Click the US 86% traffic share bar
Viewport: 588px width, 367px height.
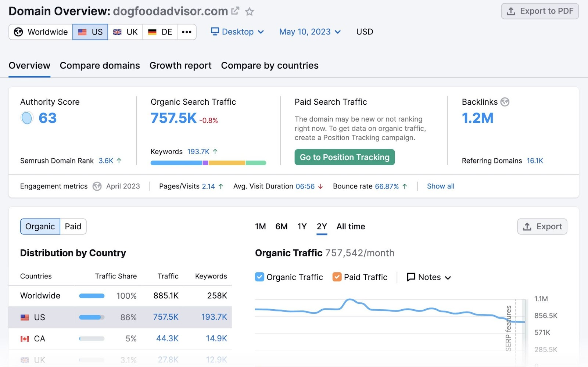[92, 317]
